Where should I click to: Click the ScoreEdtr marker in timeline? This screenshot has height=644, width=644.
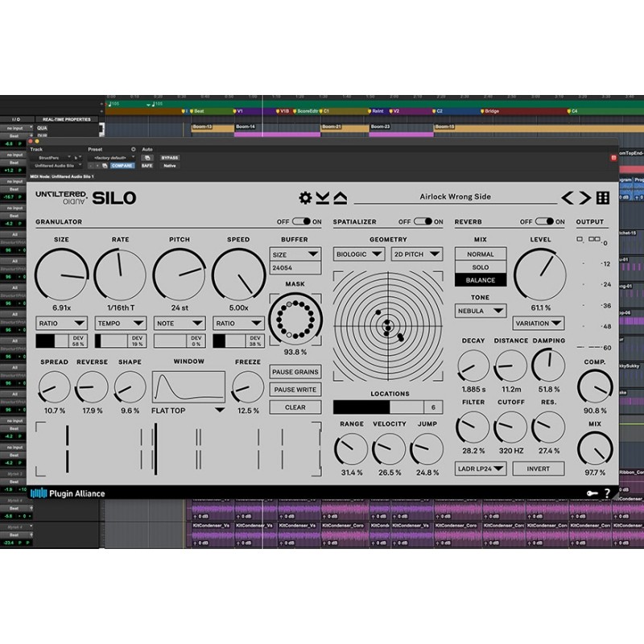[x=305, y=111]
